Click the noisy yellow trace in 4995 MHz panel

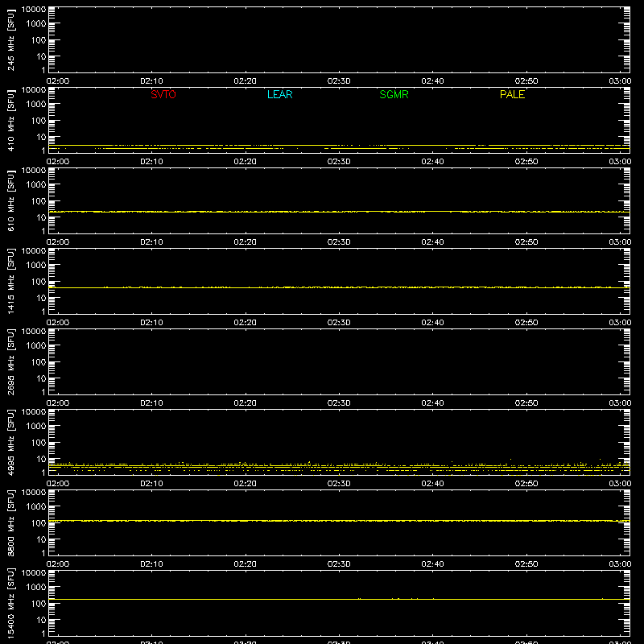pos(339,466)
